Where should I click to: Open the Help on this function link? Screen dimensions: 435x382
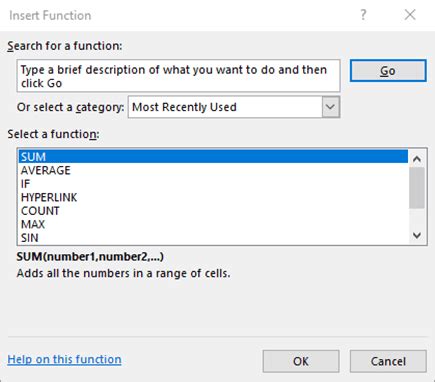click(x=64, y=359)
